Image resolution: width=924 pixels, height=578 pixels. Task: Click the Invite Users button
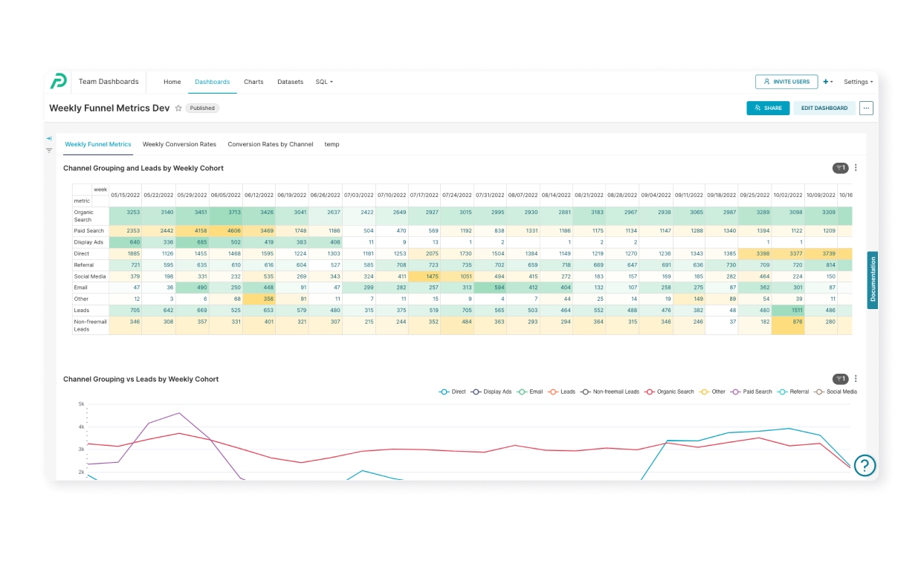786,82
